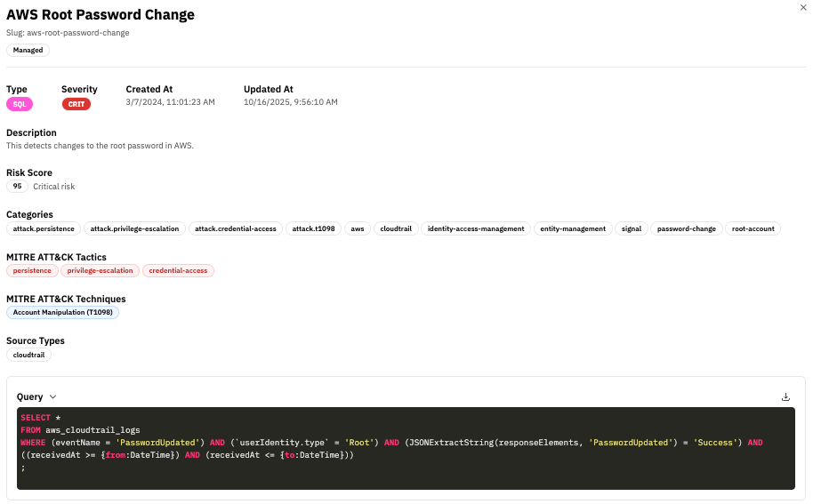Select the entity-management category tag
Image resolution: width=813 pixels, height=504 pixels.
click(573, 228)
